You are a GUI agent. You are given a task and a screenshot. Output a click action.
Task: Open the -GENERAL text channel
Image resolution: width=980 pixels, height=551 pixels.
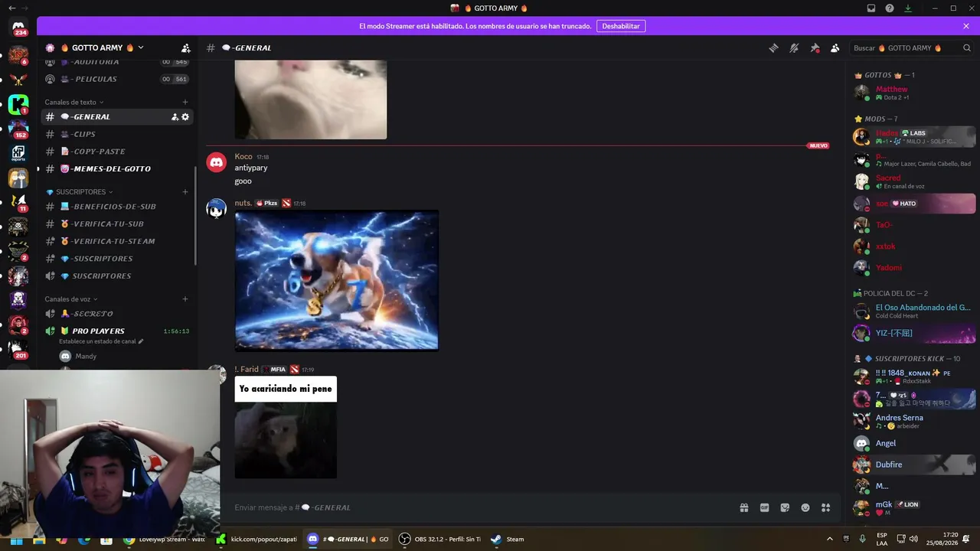116,117
